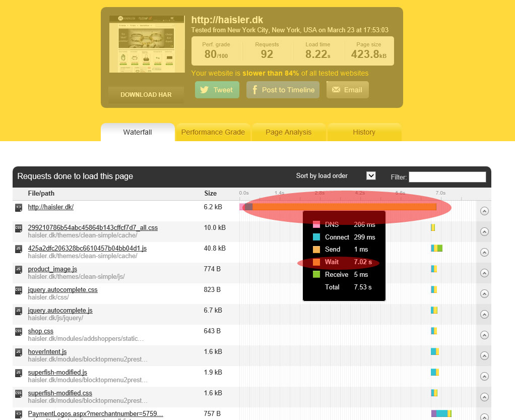Click the HTML file icon for haisler.dk

tap(19, 208)
